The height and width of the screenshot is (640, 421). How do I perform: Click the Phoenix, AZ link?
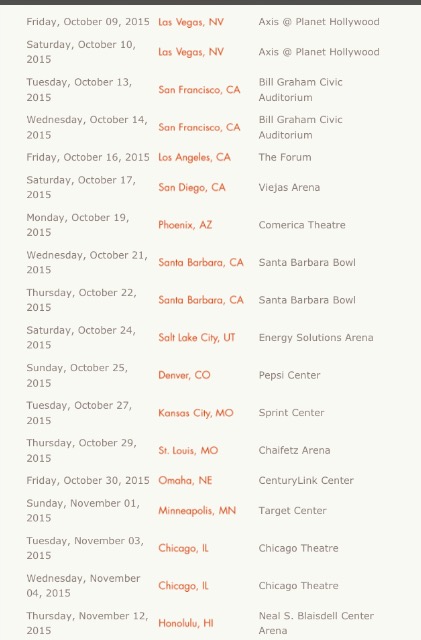click(x=185, y=225)
